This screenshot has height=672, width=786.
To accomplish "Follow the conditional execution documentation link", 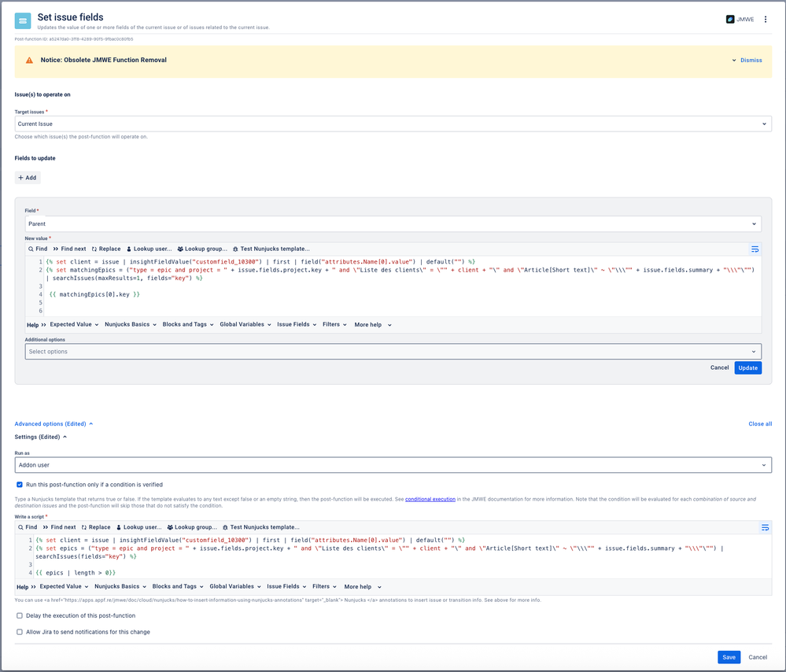I will click(430, 499).
